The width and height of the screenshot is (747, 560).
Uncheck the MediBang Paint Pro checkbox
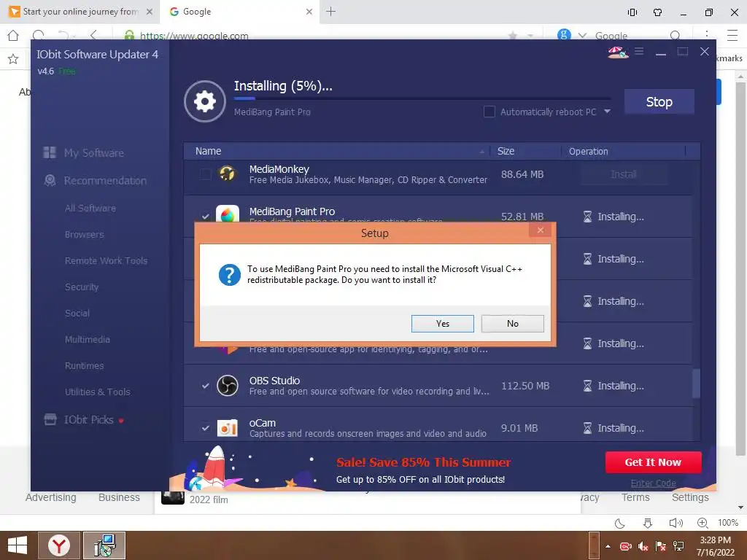tap(205, 216)
